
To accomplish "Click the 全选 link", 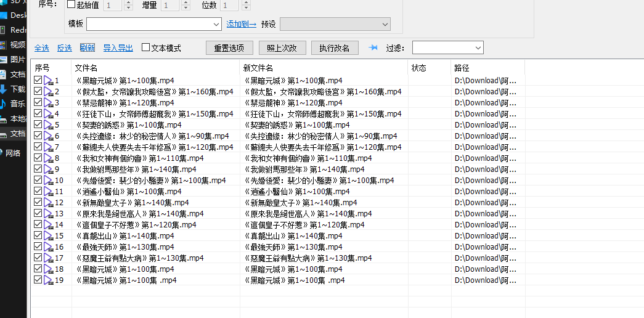I will [41, 48].
